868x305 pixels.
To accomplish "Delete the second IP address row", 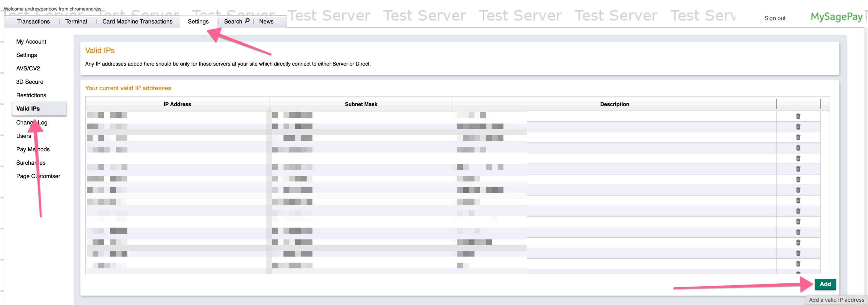I will [x=799, y=127].
